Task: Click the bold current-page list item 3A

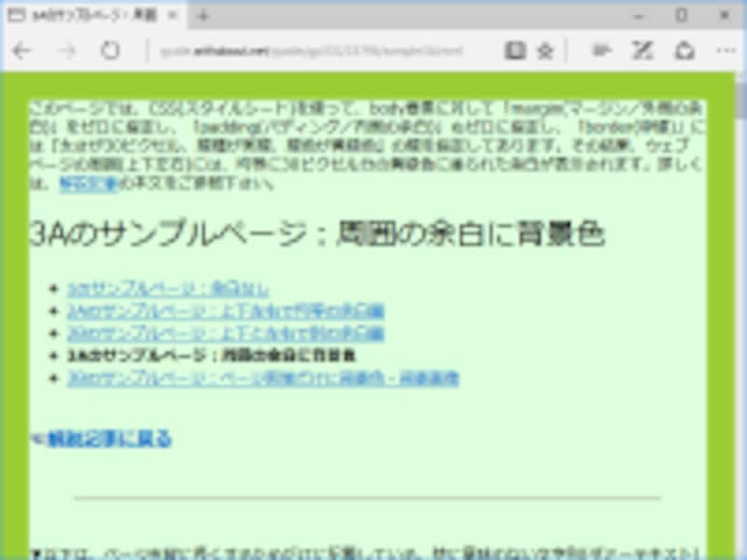Action: [x=211, y=356]
